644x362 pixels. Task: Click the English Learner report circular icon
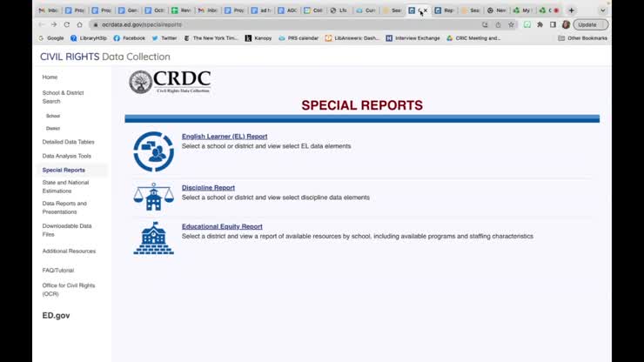click(x=154, y=151)
